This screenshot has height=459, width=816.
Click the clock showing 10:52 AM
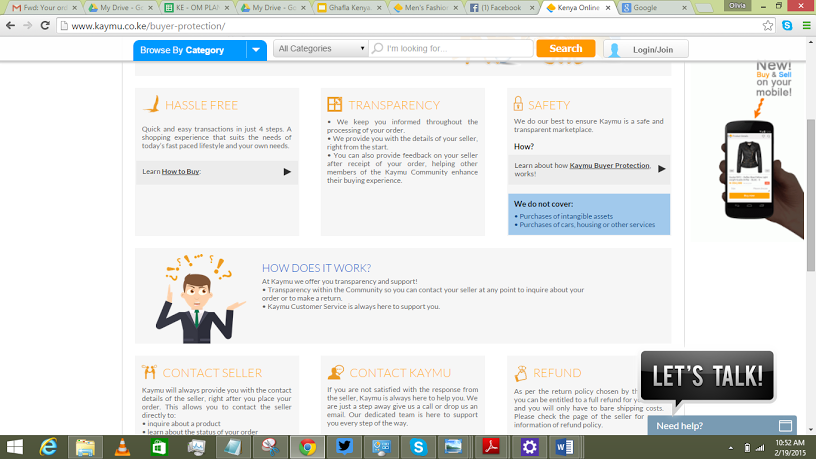(790, 443)
